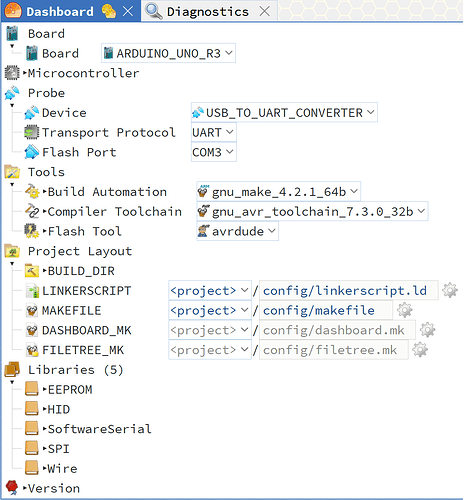The height and width of the screenshot is (500, 466).
Task: Click the Transport Protocol icon
Action: 32,132
